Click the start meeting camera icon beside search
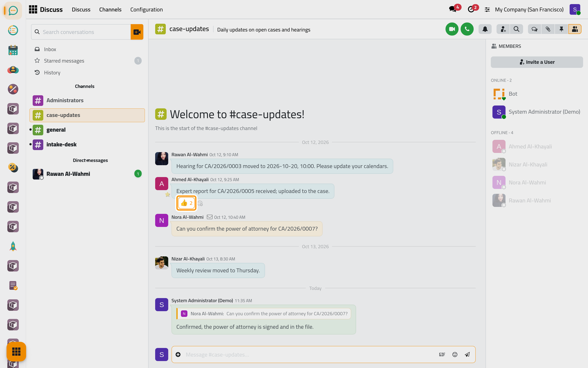588x368 pixels. click(137, 32)
